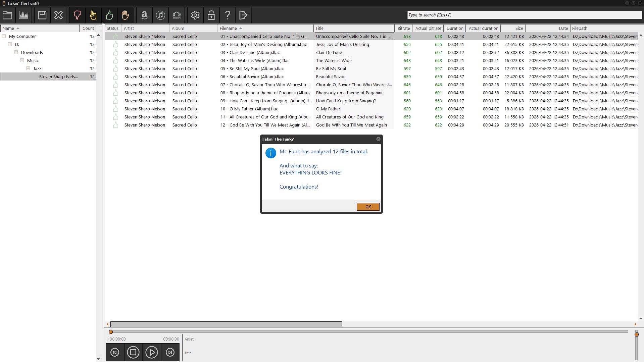644x362 pixels.
Task: Close the Fakin' The Funk? dialog with X
Action: point(378,139)
